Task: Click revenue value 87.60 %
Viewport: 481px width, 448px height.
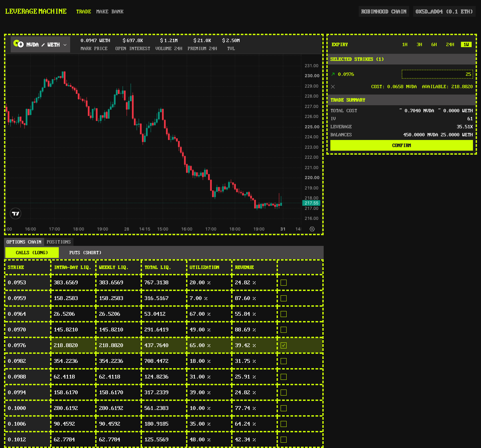Action: pyautogui.click(x=245, y=298)
